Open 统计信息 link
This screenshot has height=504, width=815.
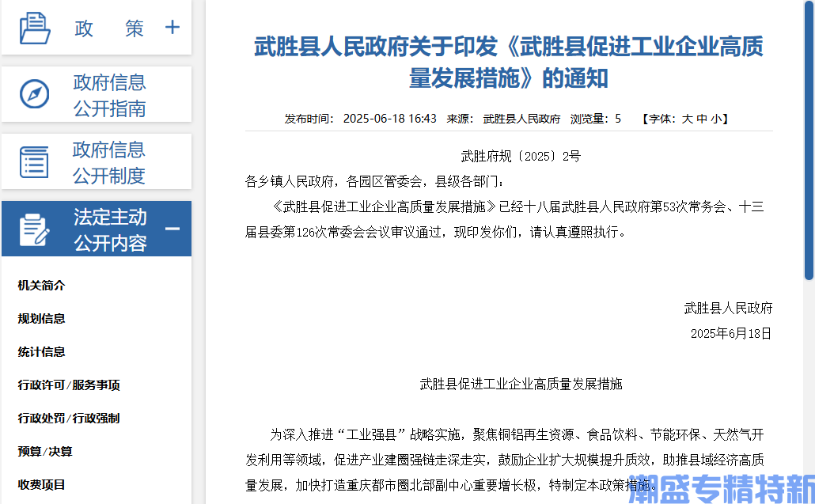coord(42,352)
